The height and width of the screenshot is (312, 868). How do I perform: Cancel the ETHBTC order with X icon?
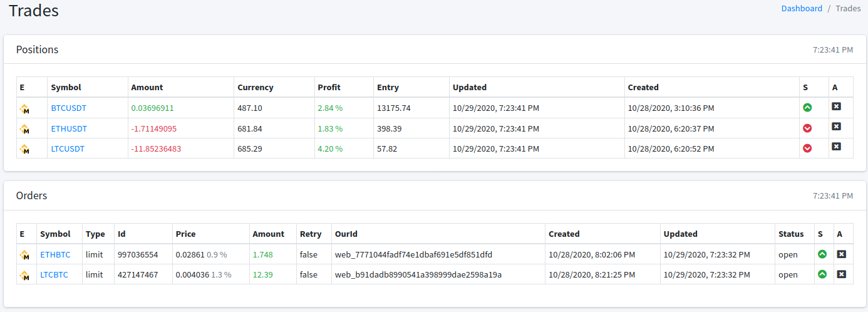point(841,254)
